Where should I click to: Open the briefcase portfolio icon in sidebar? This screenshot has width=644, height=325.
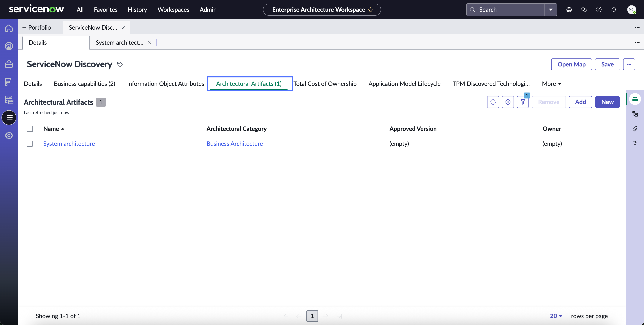tap(9, 64)
